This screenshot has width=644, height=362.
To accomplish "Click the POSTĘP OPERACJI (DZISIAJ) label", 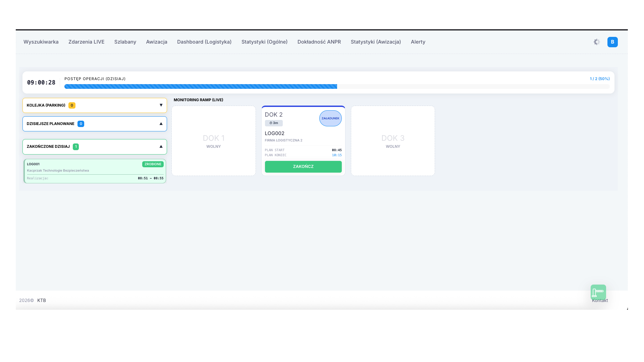I will coord(95,79).
